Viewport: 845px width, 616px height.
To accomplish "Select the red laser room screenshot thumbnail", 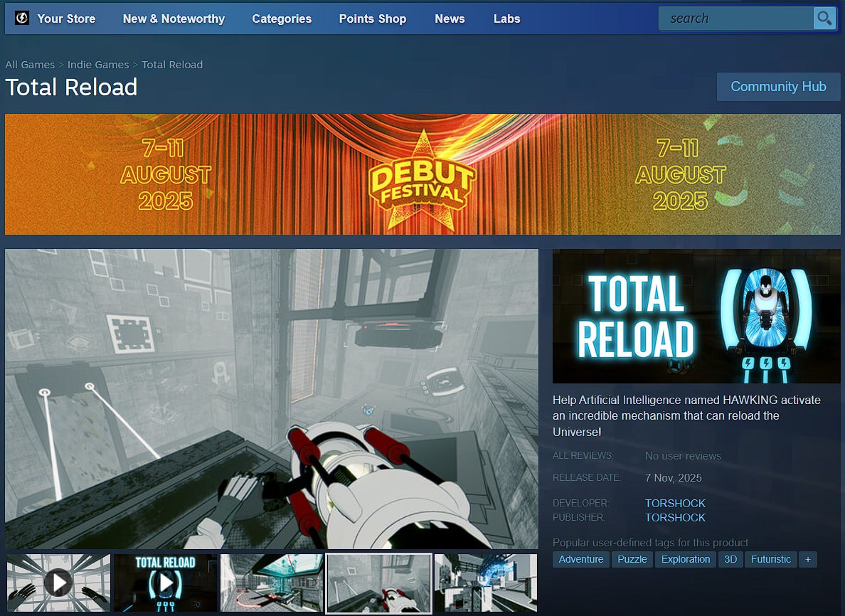I will click(272, 583).
